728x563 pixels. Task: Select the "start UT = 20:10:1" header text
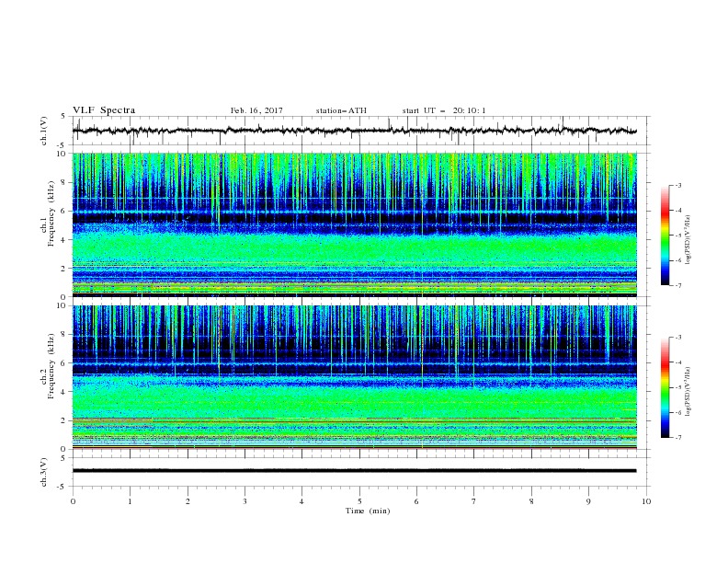tap(444, 110)
